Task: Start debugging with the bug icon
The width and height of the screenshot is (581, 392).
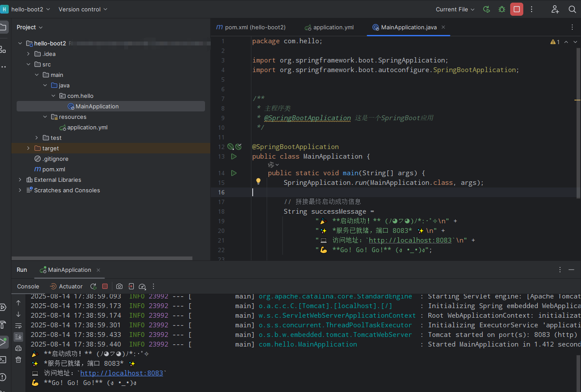Action: (x=502, y=9)
